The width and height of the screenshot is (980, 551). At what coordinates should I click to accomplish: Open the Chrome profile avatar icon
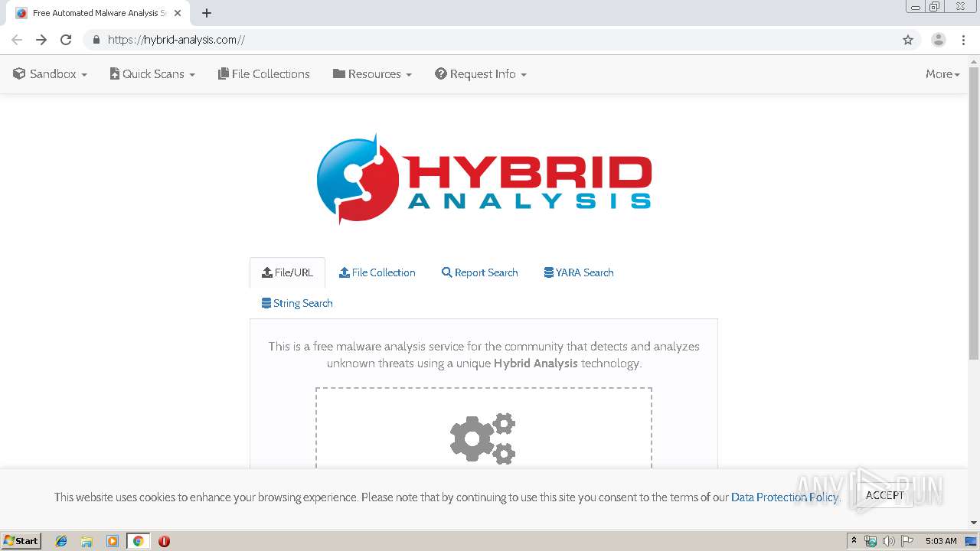point(939,40)
